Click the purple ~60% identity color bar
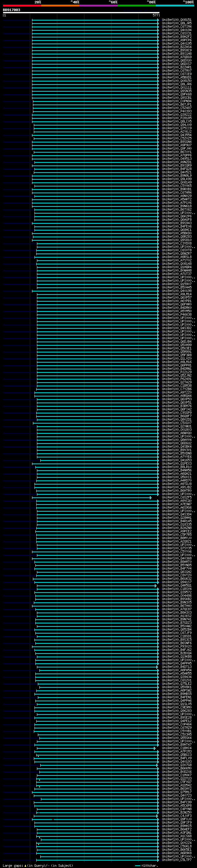Image resolution: width=197 pixels, height=868 pixels. [x=99, y=6]
